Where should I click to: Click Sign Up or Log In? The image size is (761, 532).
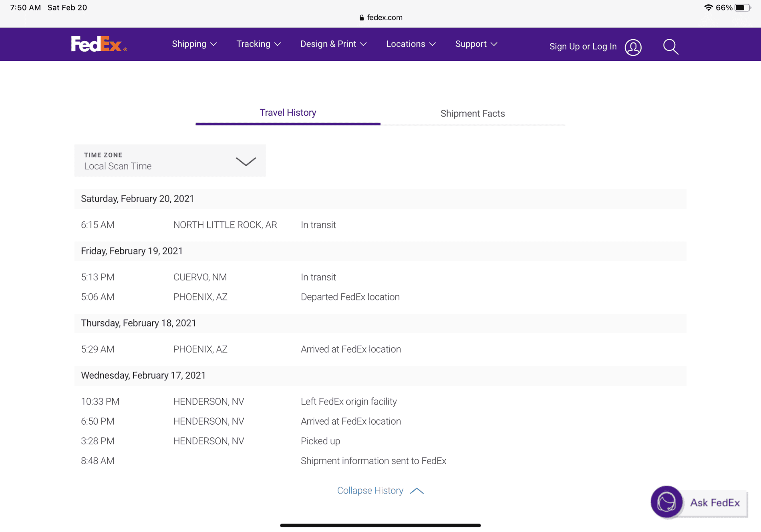pyautogui.click(x=583, y=46)
